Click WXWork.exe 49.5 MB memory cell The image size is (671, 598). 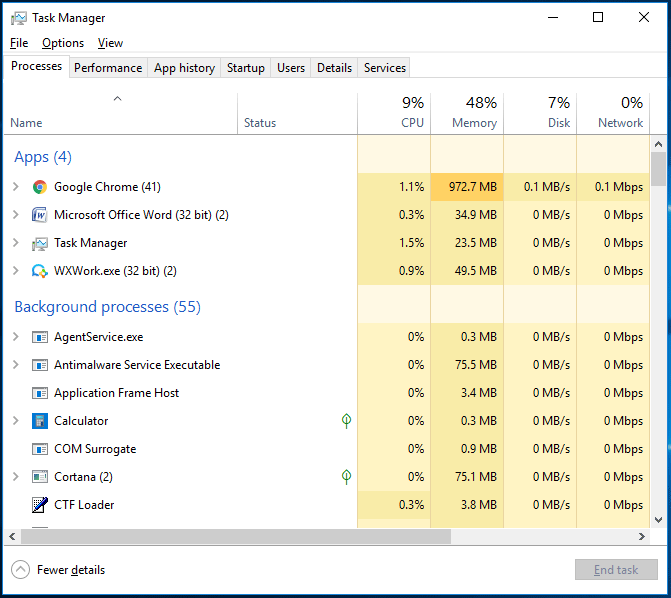click(x=467, y=271)
